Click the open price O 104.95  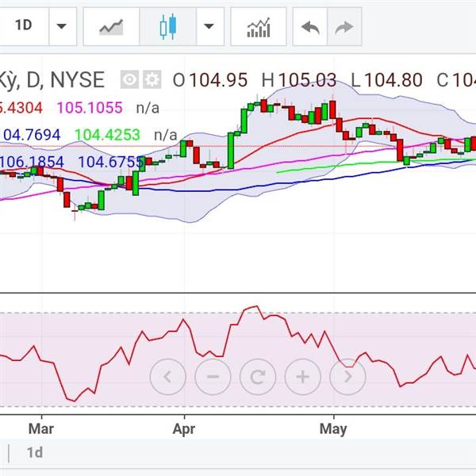[210, 80]
